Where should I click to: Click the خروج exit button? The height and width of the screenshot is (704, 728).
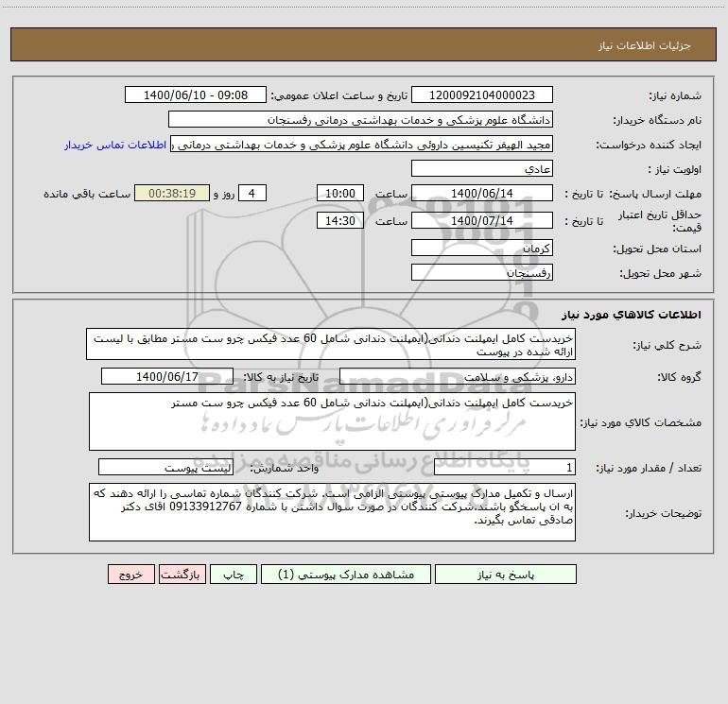tap(130, 575)
